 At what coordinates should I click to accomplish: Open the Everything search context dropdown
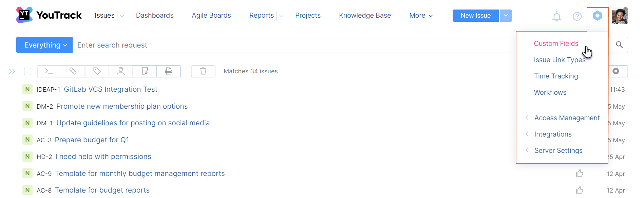pos(44,44)
